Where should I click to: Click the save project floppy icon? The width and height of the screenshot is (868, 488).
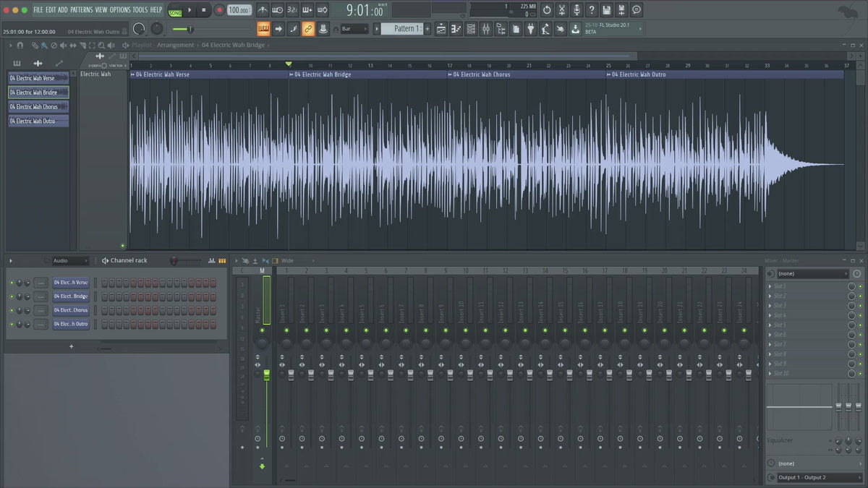606,10
